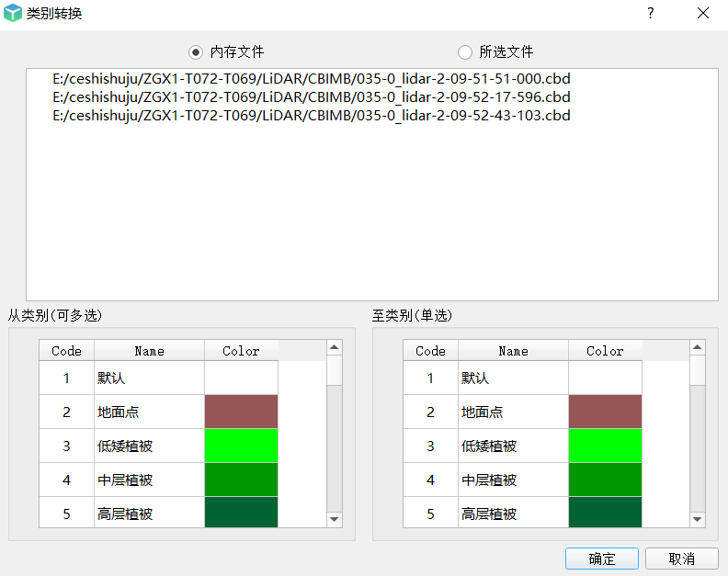Click scrollbar thumb in 至类别 list
728x576 pixels.
[x=698, y=370]
